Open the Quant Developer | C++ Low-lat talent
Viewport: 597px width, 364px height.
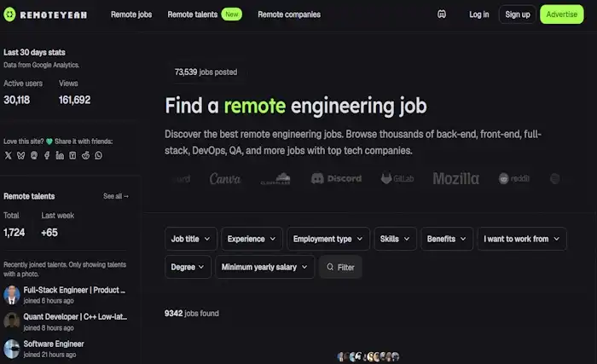(75, 317)
